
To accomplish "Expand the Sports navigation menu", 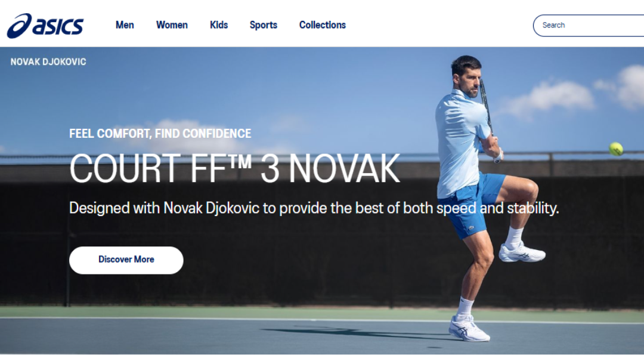I will pos(264,25).
